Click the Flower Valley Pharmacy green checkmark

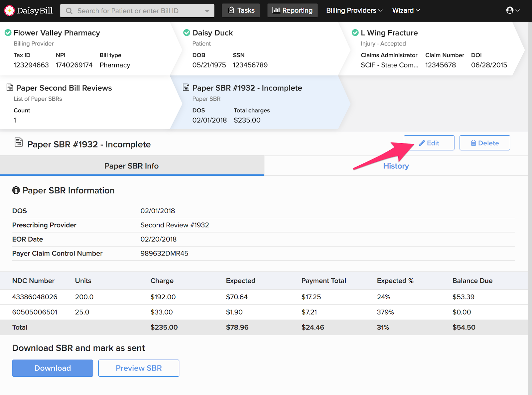[x=8, y=33]
